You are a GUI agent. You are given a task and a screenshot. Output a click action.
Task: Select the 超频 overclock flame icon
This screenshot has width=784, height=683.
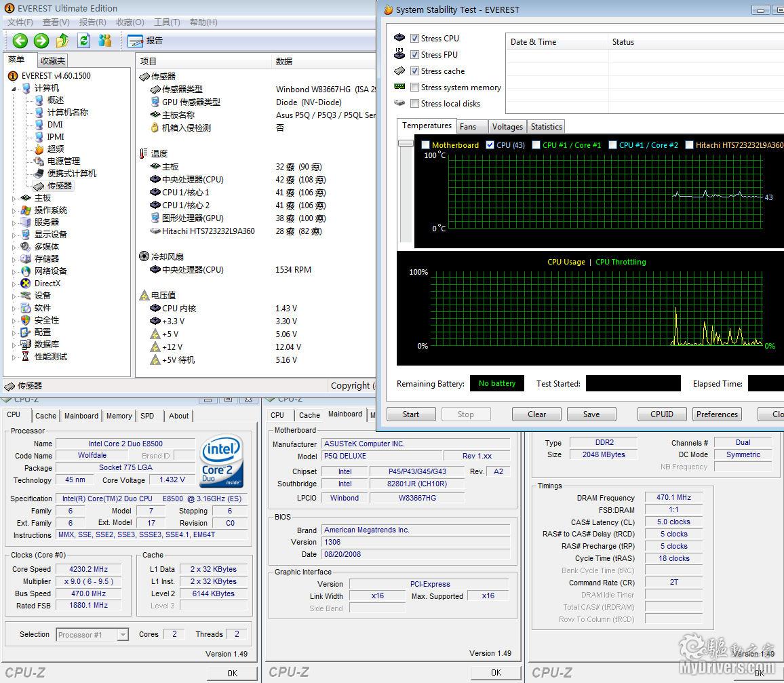click(x=39, y=149)
